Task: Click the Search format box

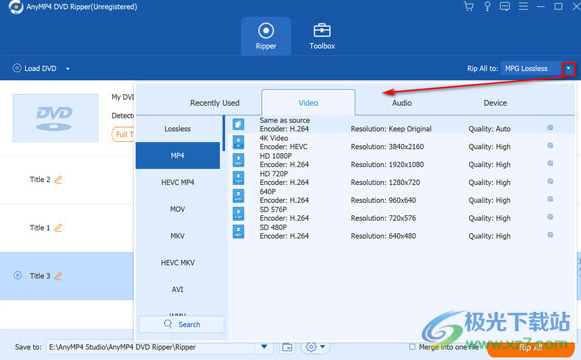Action: click(181, 324)
